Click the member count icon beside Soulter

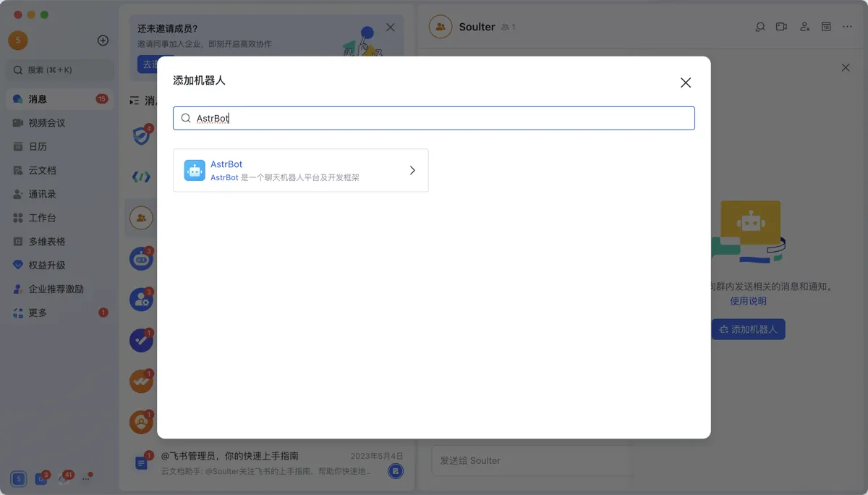508,27
